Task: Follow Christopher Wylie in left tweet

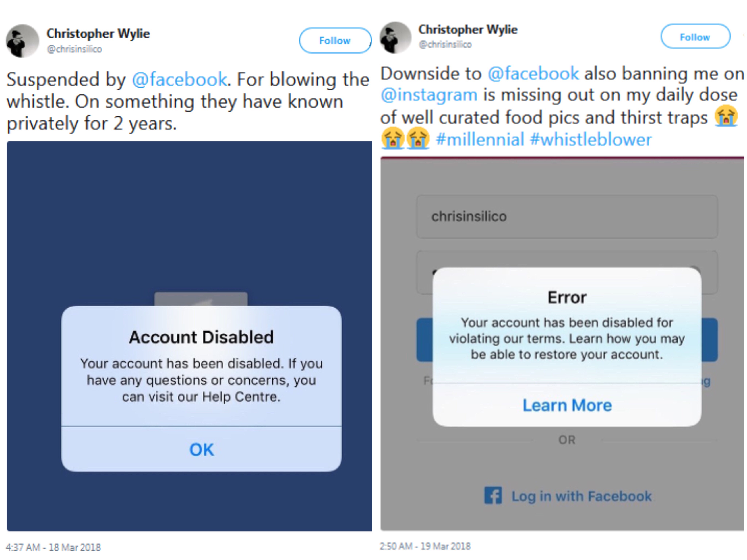Action: tap(335, 40)
